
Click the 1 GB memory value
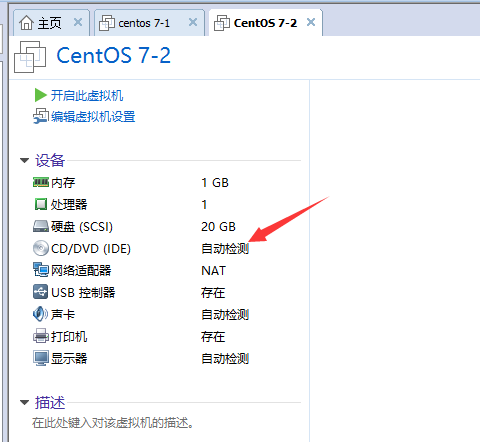pyautogui.click(x=215, y=183)
